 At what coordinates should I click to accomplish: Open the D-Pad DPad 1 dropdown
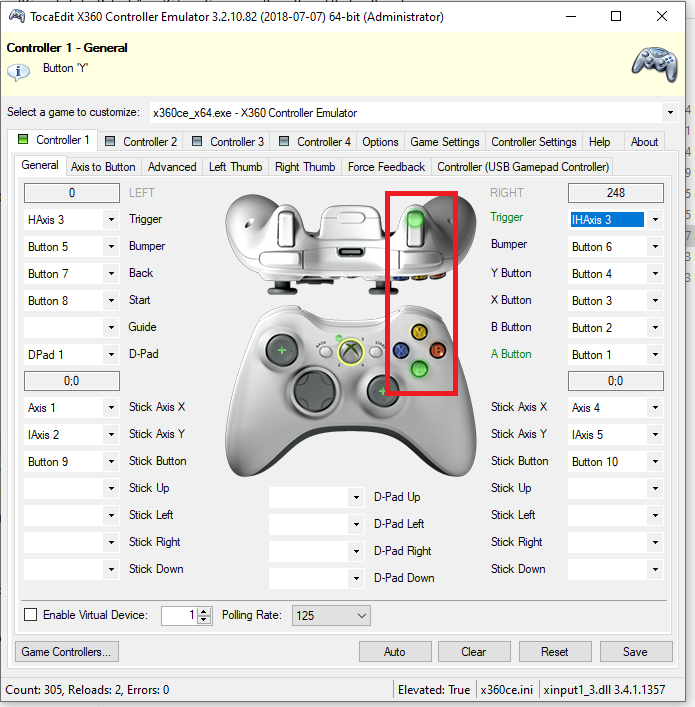pos(111,354)
